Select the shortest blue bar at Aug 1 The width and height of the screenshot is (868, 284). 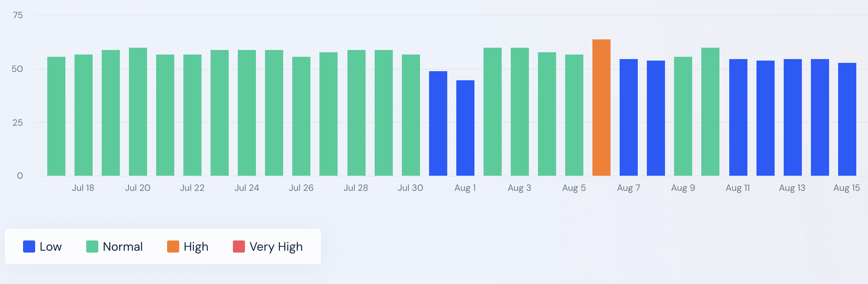click(465, 128)
